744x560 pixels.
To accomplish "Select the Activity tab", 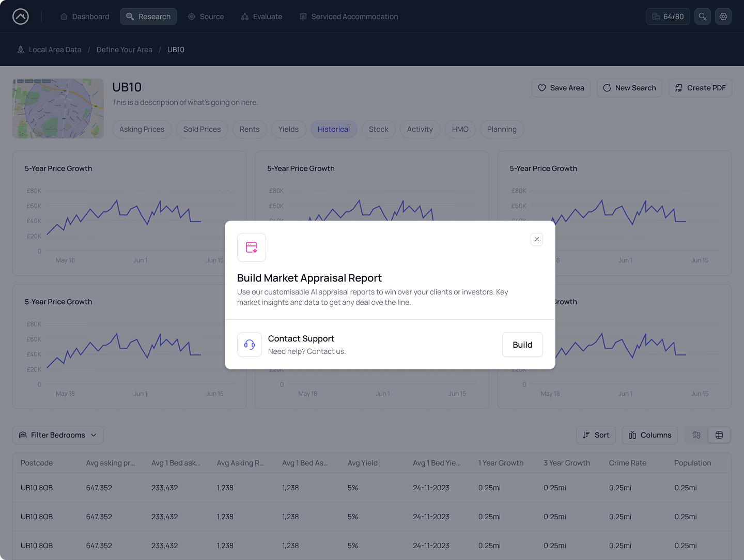I will click(420, 129).
